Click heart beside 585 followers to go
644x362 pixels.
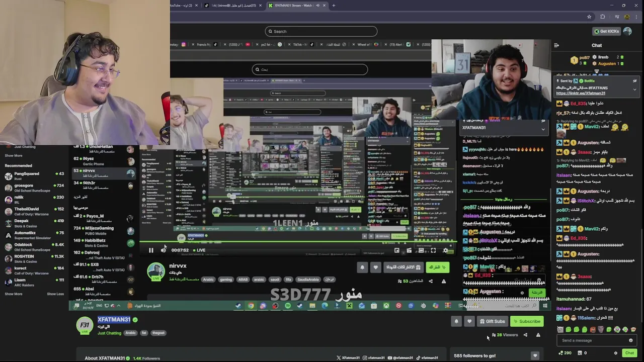click(x=535, y=355)
